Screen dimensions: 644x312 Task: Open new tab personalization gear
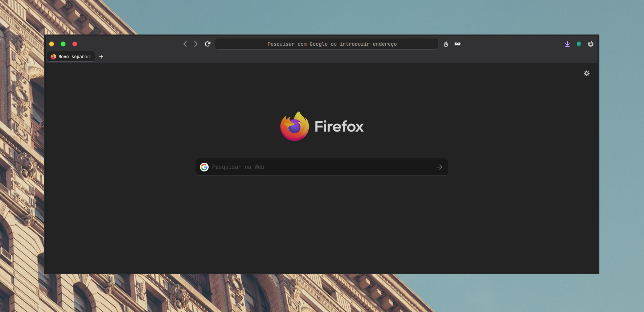[x=587, y=73]
